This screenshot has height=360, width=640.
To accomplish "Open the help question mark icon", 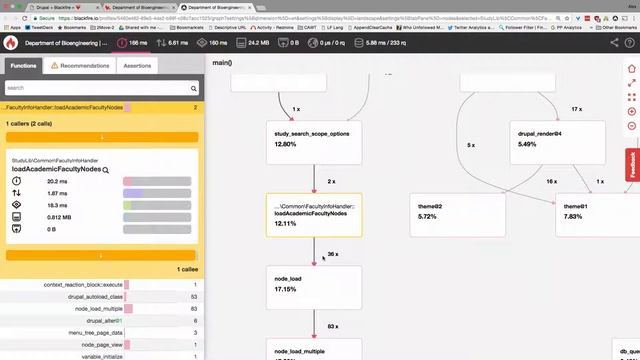I will click(x=630, y=42).
